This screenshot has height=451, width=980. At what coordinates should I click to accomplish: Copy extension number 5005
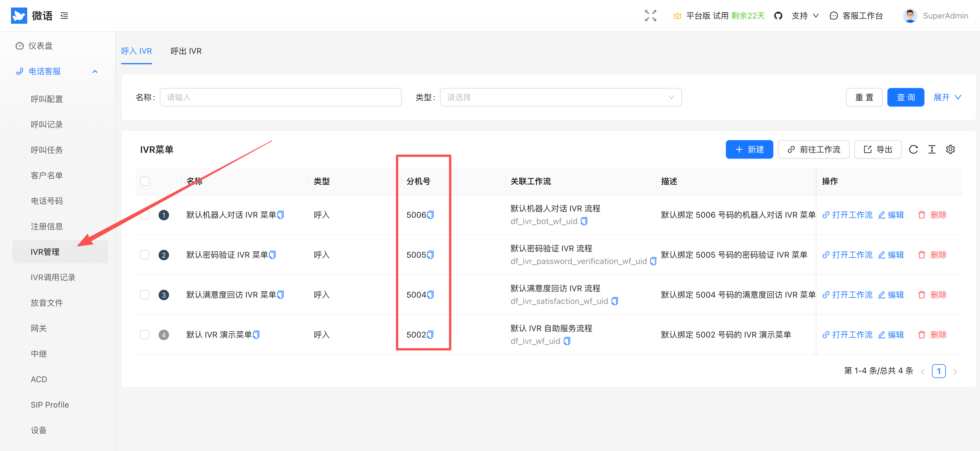point(430,255)
